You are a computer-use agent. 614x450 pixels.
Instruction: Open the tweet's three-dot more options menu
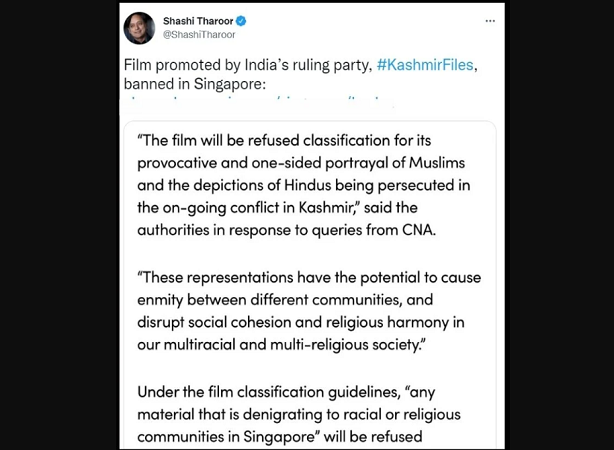pyautogui.click(x=490, y=21)
